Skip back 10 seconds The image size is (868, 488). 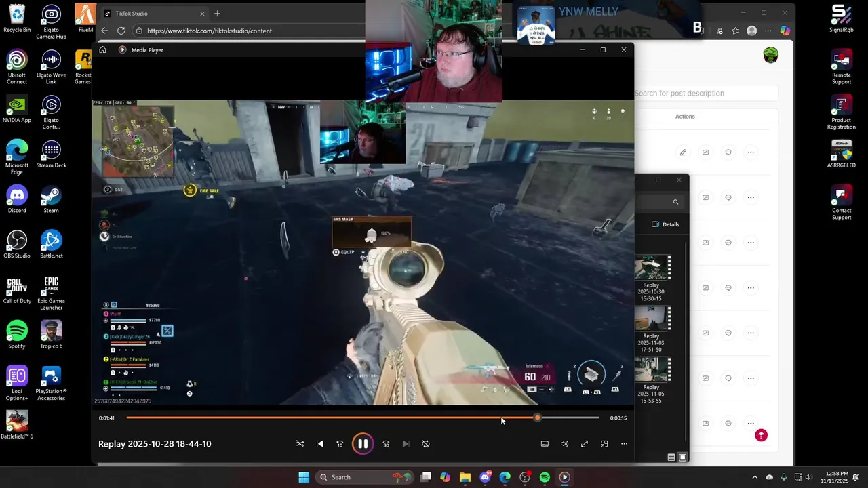[340, 444]
